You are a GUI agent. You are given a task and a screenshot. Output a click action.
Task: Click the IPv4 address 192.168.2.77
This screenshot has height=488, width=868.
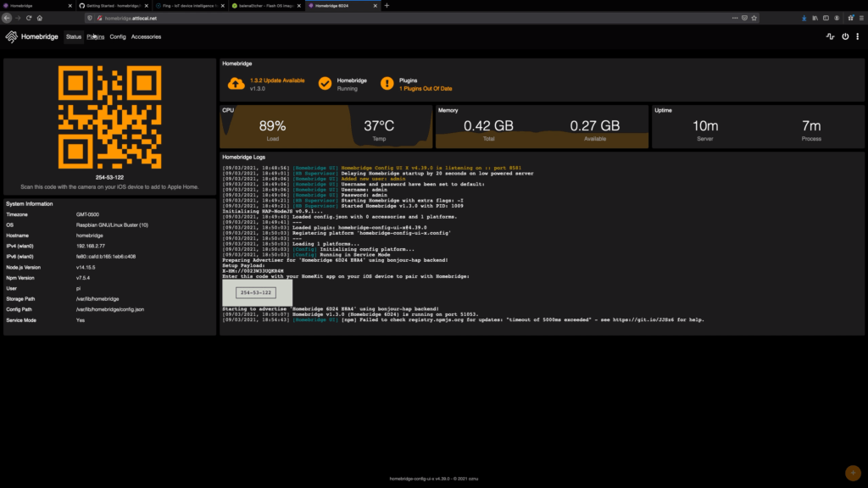(90, 247)
